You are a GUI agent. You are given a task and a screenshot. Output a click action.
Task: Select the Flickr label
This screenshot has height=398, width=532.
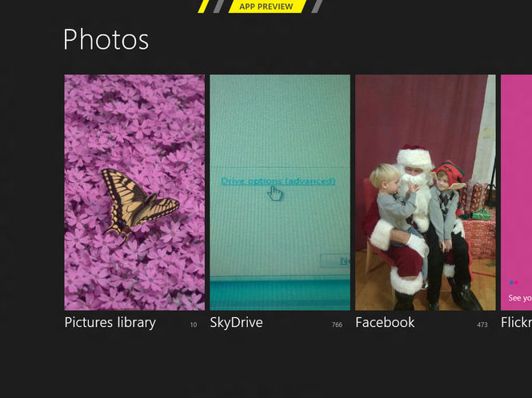[x=516, y=322]
